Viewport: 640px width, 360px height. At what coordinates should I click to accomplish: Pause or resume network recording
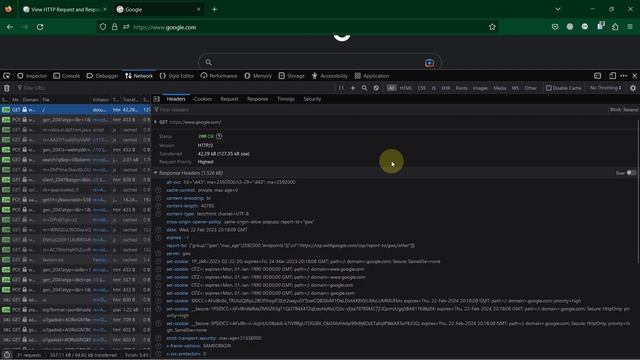coord(341,88)
